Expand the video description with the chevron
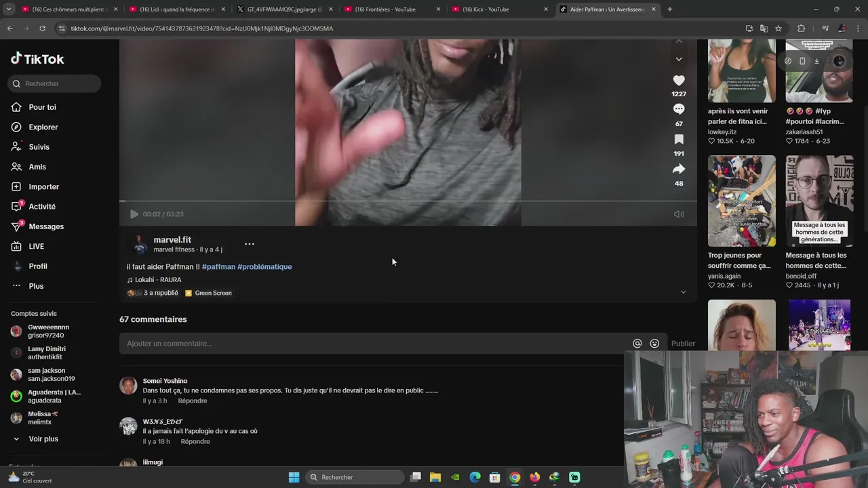The height and width of the screenshot is (488, 868). 683,292
